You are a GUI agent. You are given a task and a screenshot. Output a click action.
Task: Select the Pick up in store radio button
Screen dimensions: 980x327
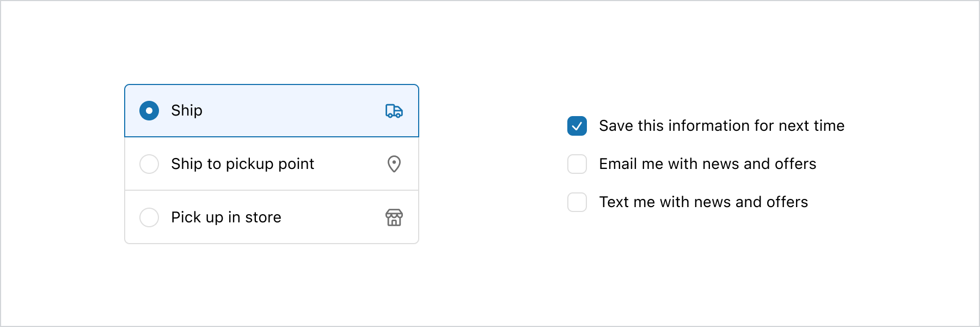[149, 217]
